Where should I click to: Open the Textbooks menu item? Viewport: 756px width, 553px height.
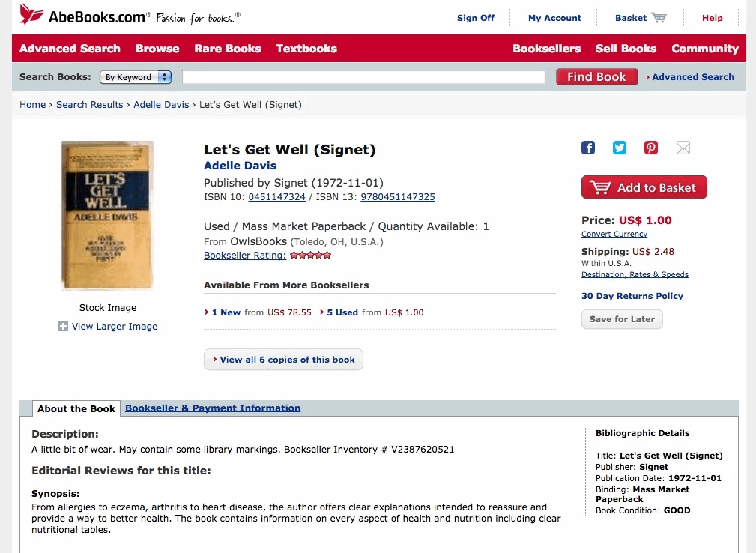click(x=306, y=49)
